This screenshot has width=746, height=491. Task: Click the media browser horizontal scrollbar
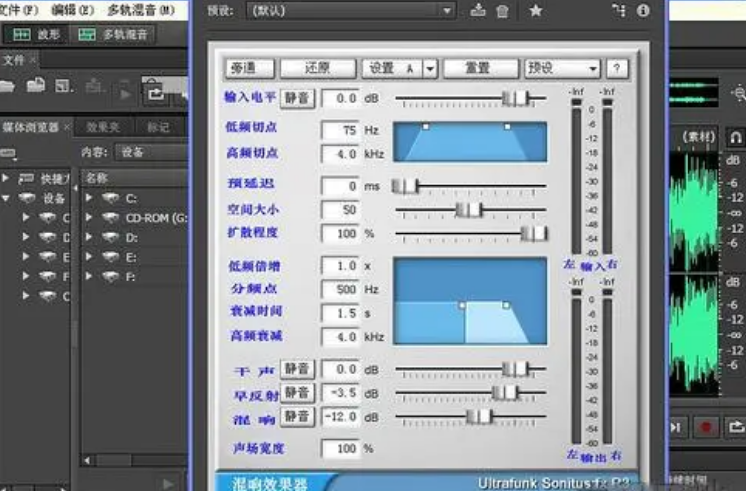tap(135, 460)
